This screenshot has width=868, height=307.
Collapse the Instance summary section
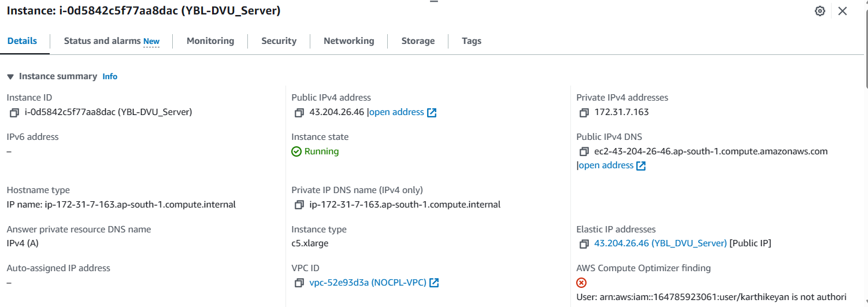[x=10, y=76]
